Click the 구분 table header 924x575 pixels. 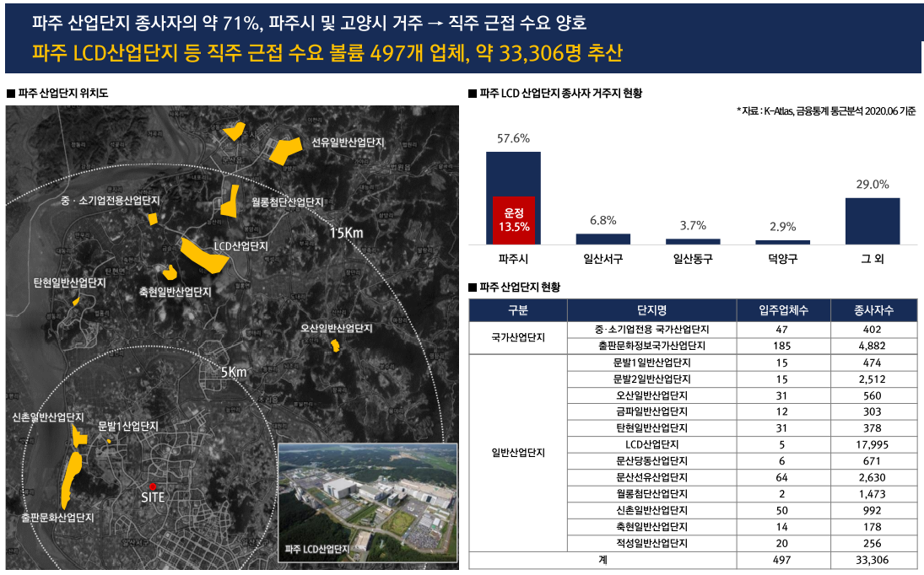(518, 310)
